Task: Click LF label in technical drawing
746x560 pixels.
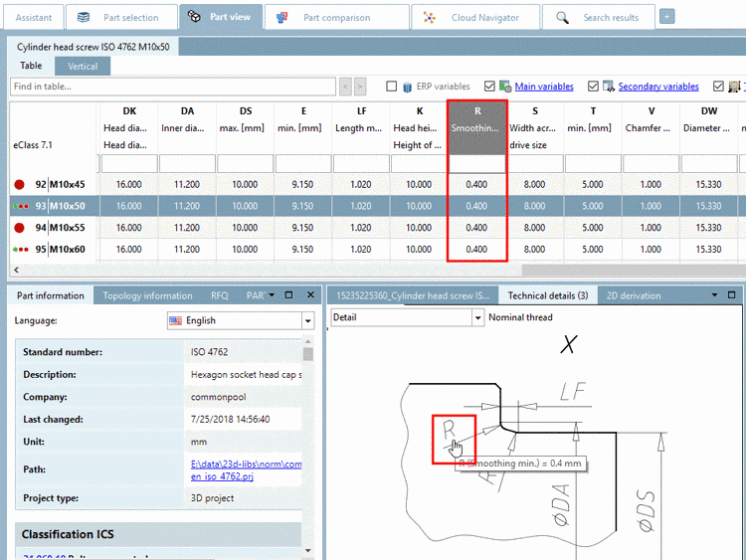Action: [573, 392]
